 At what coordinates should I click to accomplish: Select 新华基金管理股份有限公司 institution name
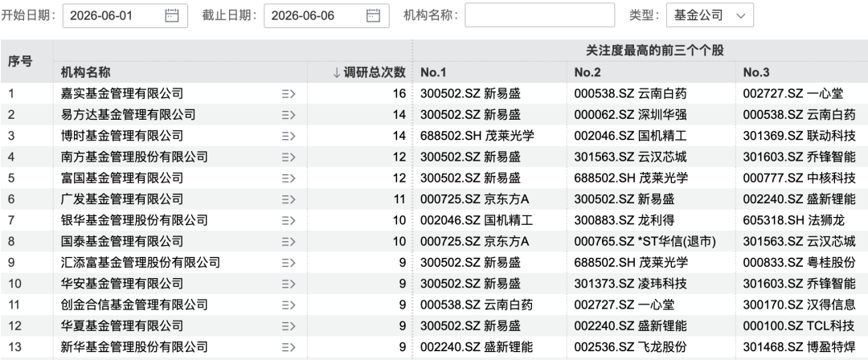[134, 347]
